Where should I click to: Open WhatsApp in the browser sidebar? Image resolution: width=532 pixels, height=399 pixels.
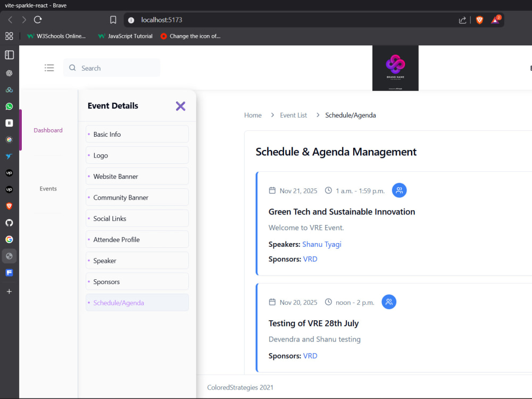click(9, 106)
